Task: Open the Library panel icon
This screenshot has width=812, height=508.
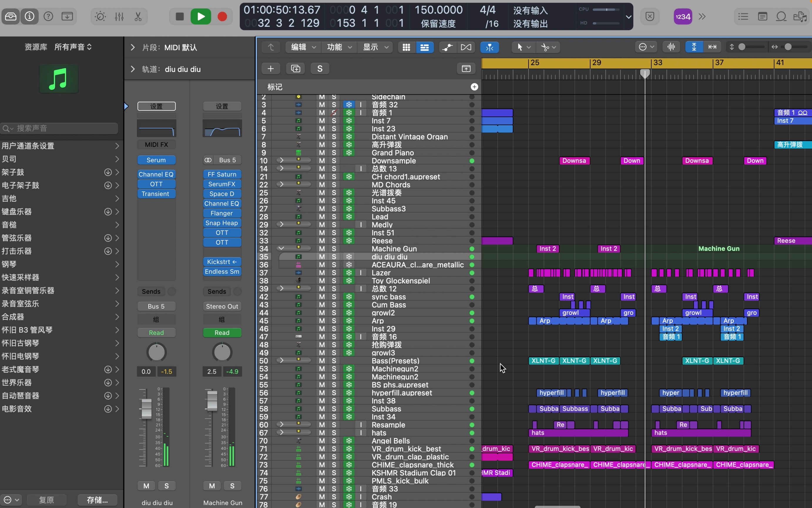Action: (11, 16)
